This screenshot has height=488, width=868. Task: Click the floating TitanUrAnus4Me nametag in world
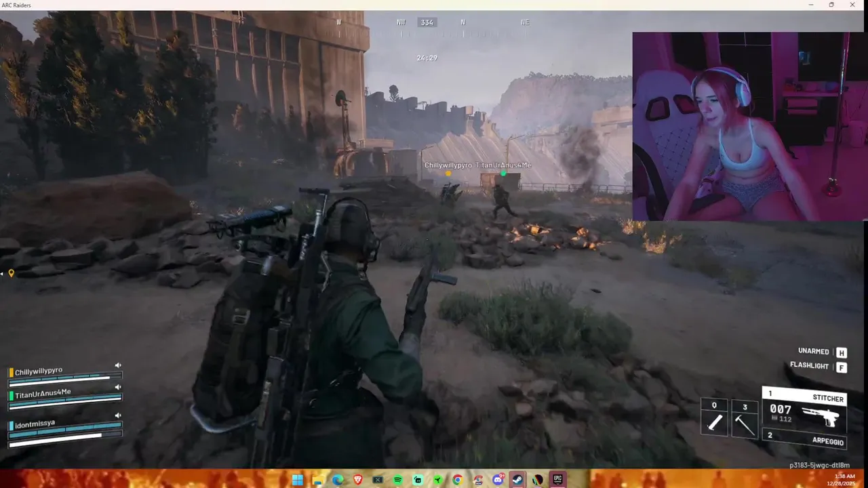503,165
